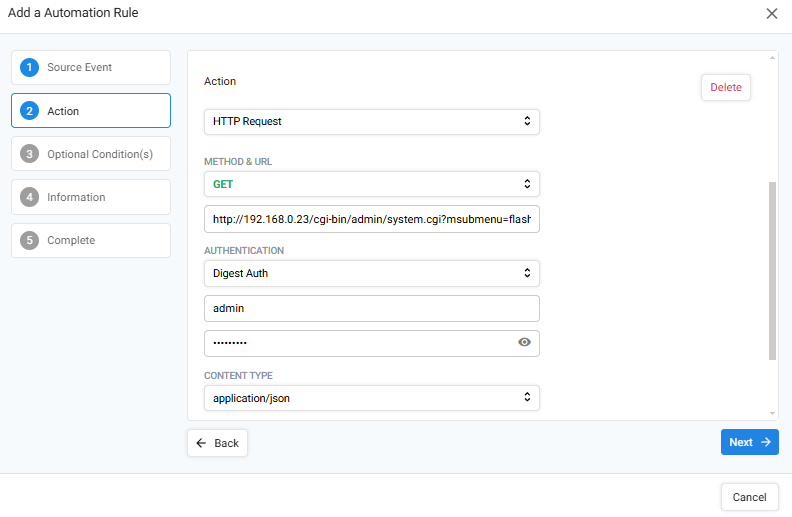Select the Action step tab
Screen dimensions: 792x517
(91, 111)
